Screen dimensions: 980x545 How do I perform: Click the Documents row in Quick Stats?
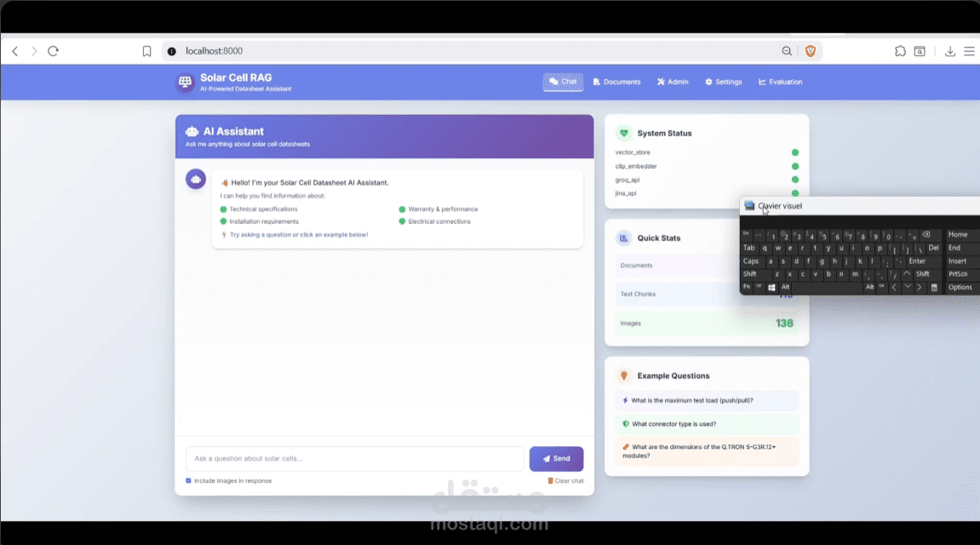pos(707,266)
